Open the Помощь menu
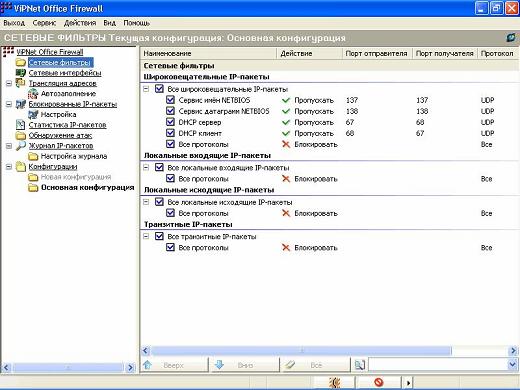This screenshot has height=390, width=520. [136, 23]
